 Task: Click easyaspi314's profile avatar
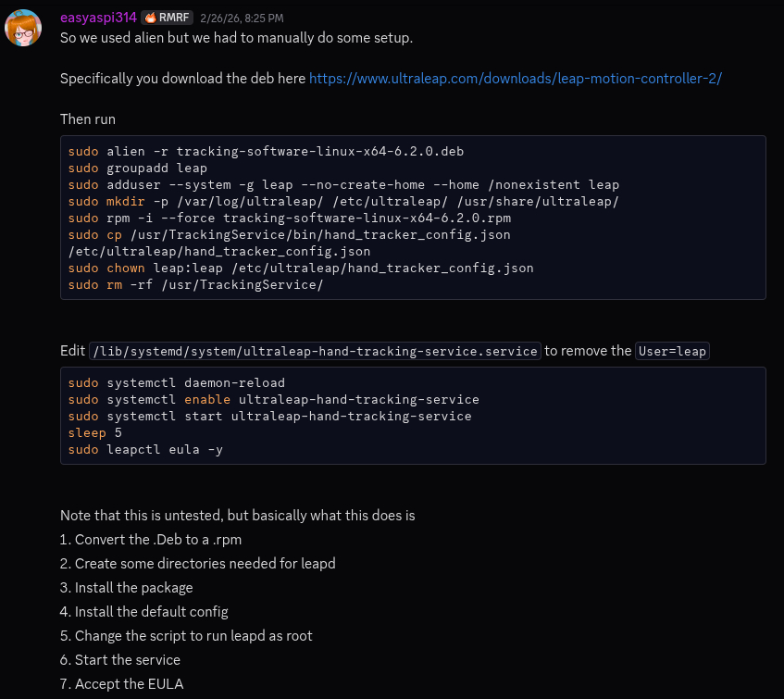[23, 28]
